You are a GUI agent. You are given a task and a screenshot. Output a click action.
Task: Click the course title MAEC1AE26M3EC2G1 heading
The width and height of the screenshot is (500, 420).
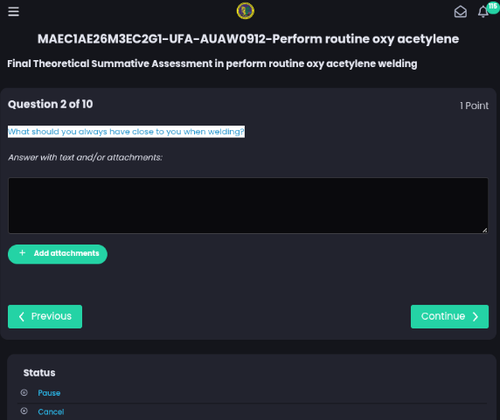(x=248, y=39)
